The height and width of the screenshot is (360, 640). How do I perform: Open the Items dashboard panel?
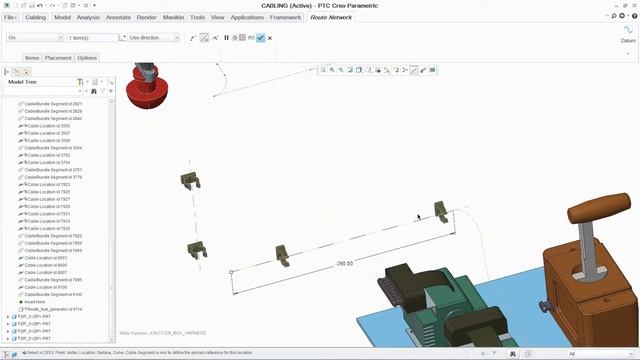point(32,58)
